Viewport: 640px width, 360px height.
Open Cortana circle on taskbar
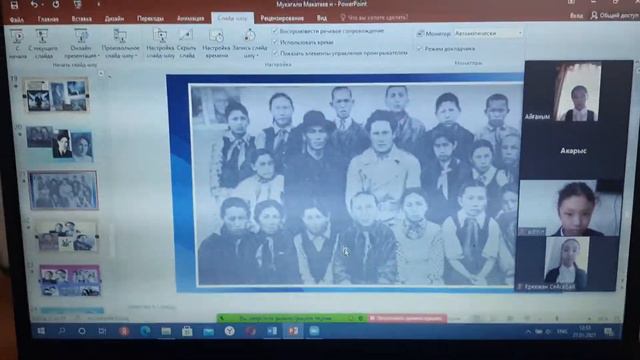[82, 331]
